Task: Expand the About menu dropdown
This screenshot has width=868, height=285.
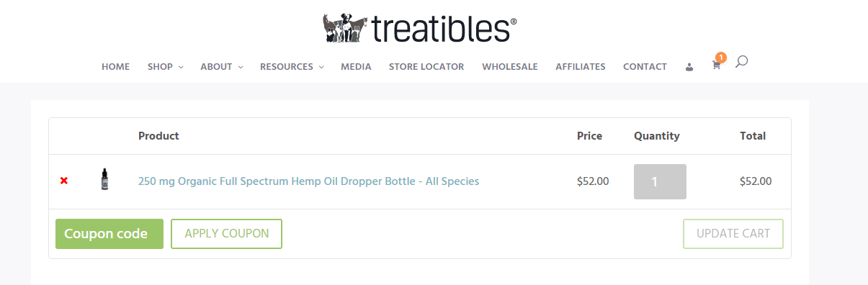Action: tap(221, 67)
